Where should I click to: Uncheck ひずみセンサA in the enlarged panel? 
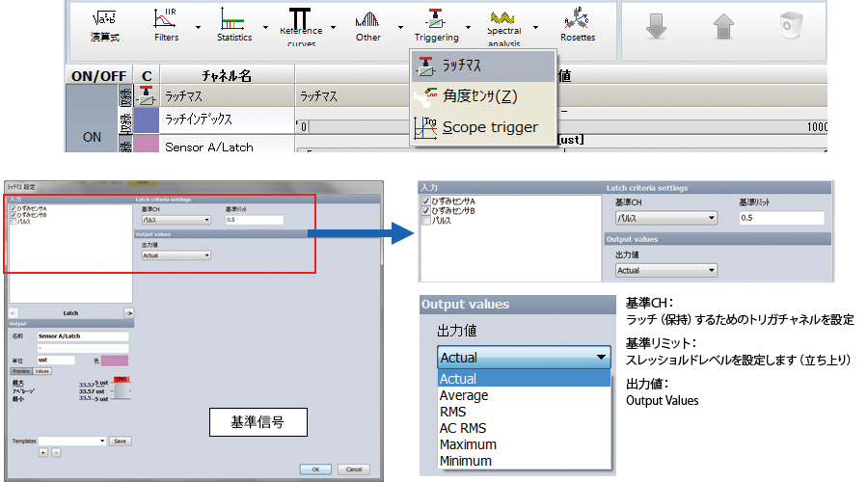[425, 201]
